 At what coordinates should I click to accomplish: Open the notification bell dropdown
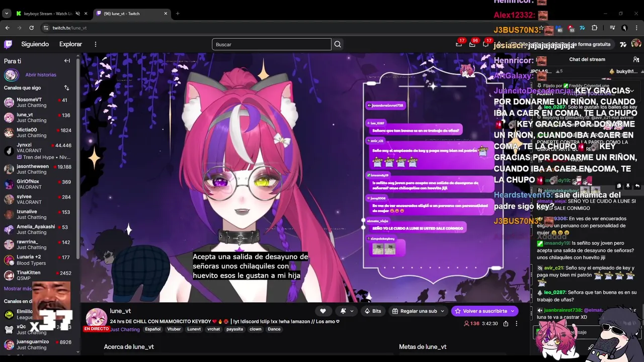click(x=346, y=311)
